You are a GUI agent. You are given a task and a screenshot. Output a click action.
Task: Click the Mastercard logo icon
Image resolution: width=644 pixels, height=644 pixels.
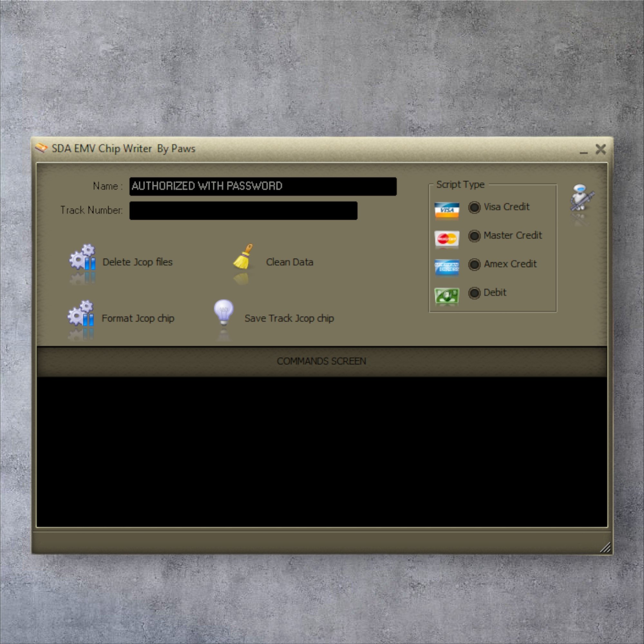coord(447,239)
